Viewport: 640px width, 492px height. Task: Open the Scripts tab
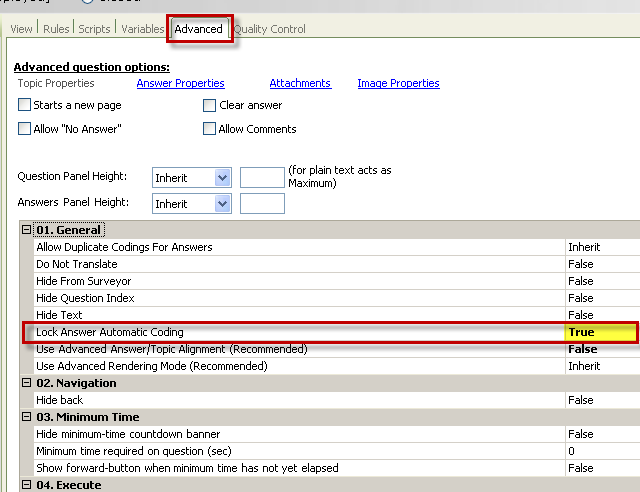pyautogui.click(x=94, y=29)
